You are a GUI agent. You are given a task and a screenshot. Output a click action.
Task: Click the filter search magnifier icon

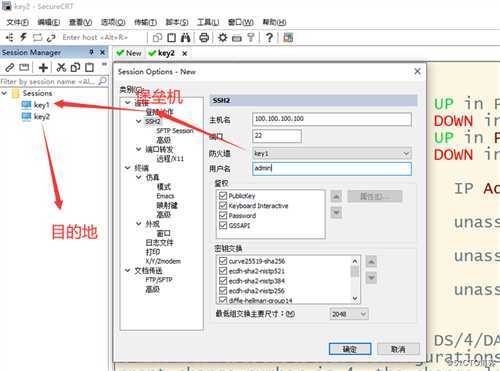[103, 81]
